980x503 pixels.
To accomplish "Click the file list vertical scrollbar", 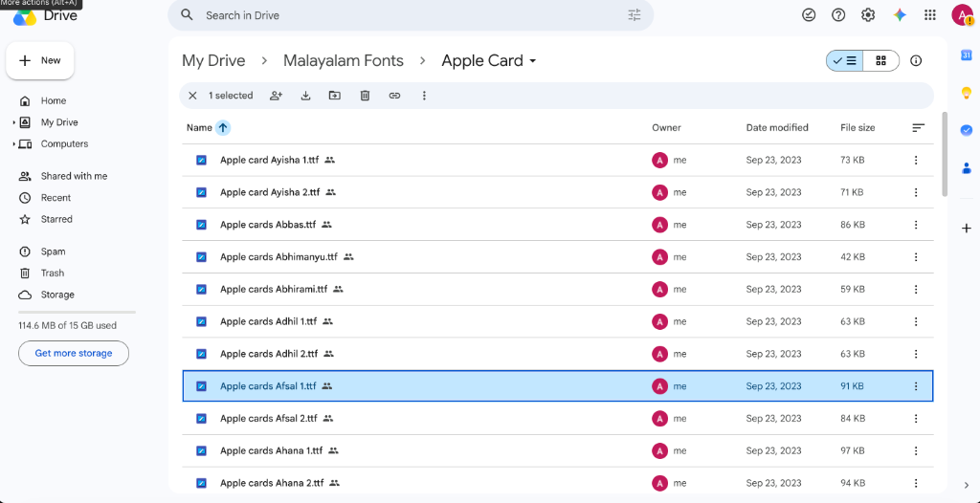I will [945, 154].
